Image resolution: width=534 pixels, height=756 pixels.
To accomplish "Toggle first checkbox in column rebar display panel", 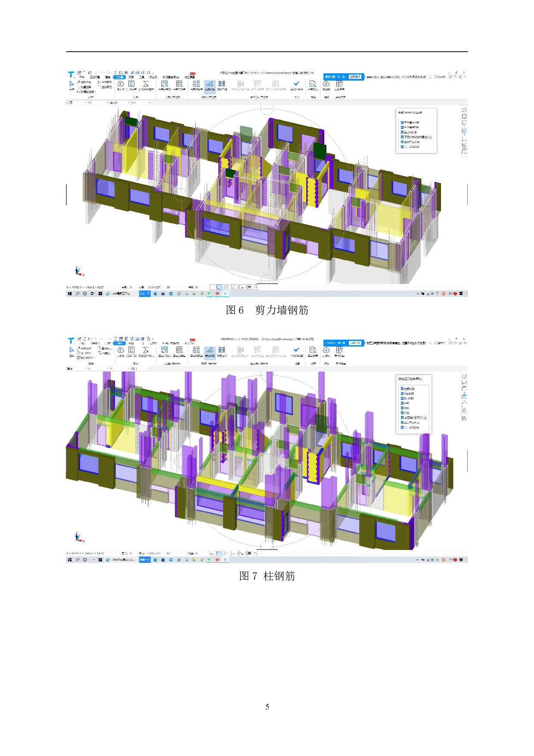I will 402,389.
